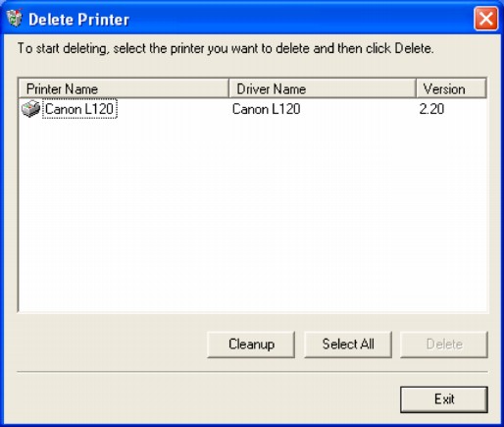Click the greyed-out Delete button
The image size is (504, 427).
point(444,345)
